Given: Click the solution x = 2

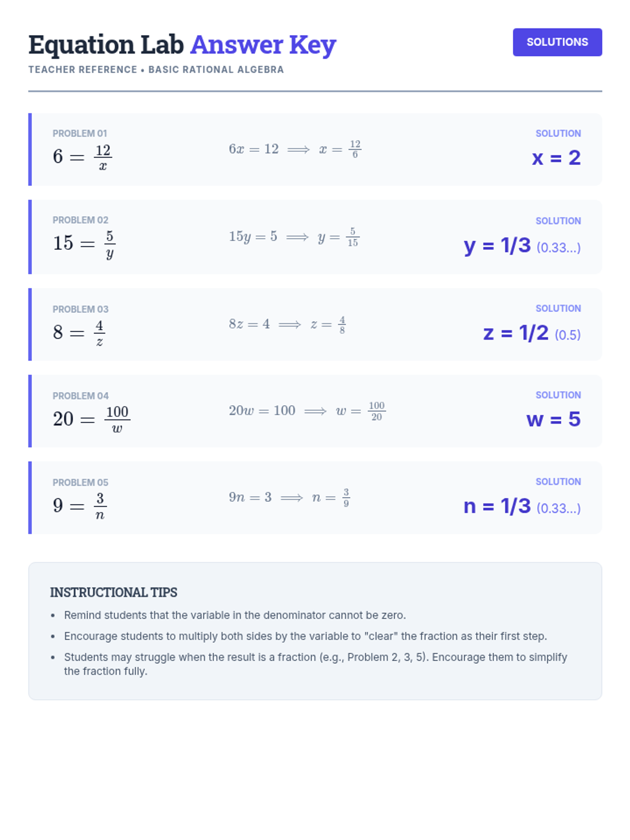Looking at the screenshot, I should pos(556,157).
